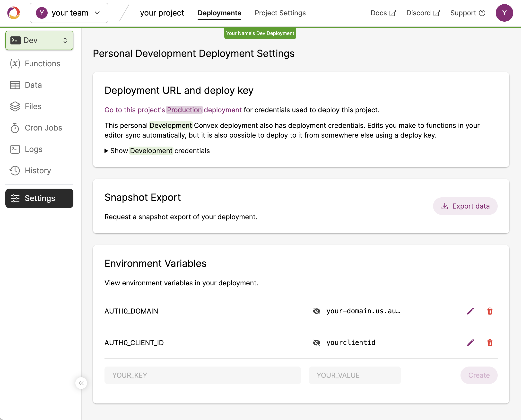Screen dimensions: 521x420
Task: Open the your team dropdown
Action: coord(69,13)
